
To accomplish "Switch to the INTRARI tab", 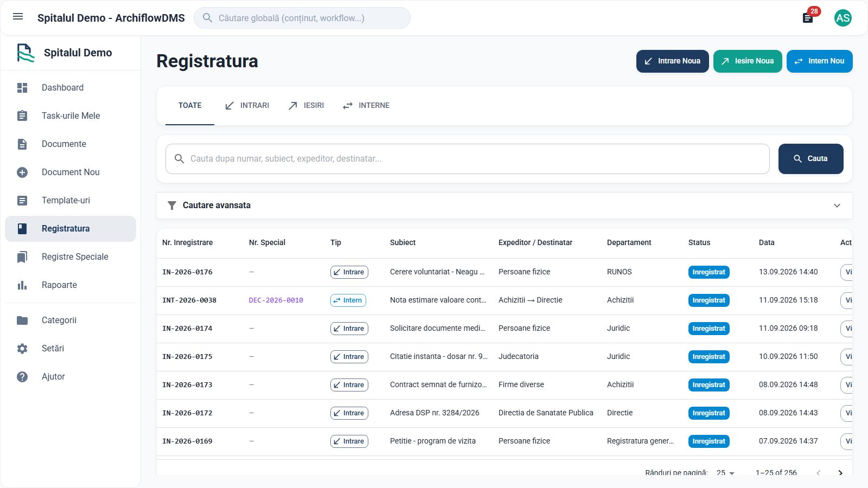I will (247, 106).
